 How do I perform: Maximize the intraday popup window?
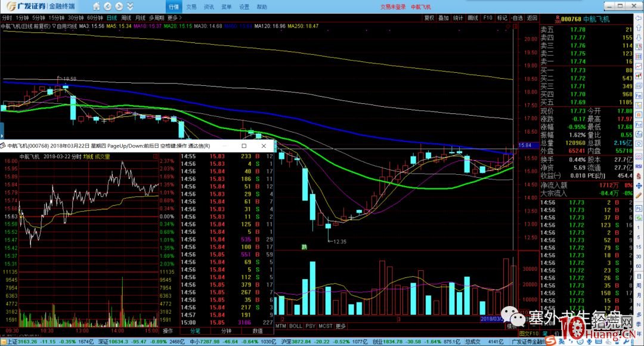click(244, 146)
